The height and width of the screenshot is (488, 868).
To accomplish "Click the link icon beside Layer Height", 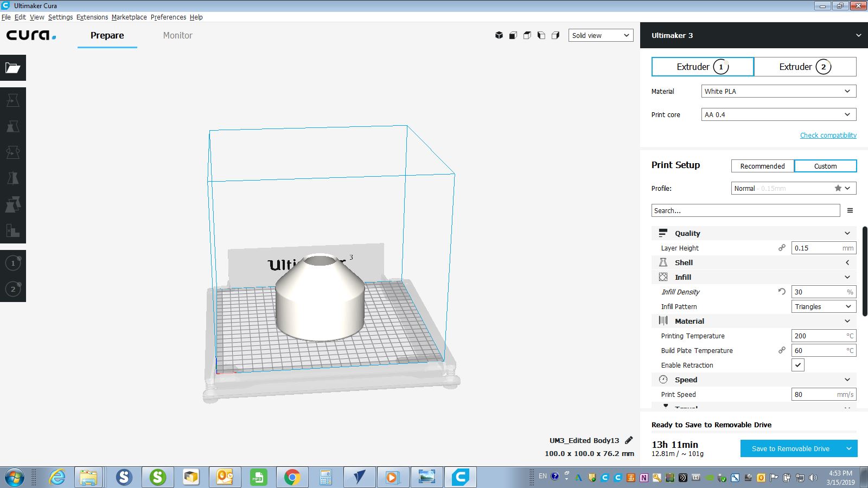I will click(x=782, y=248).
